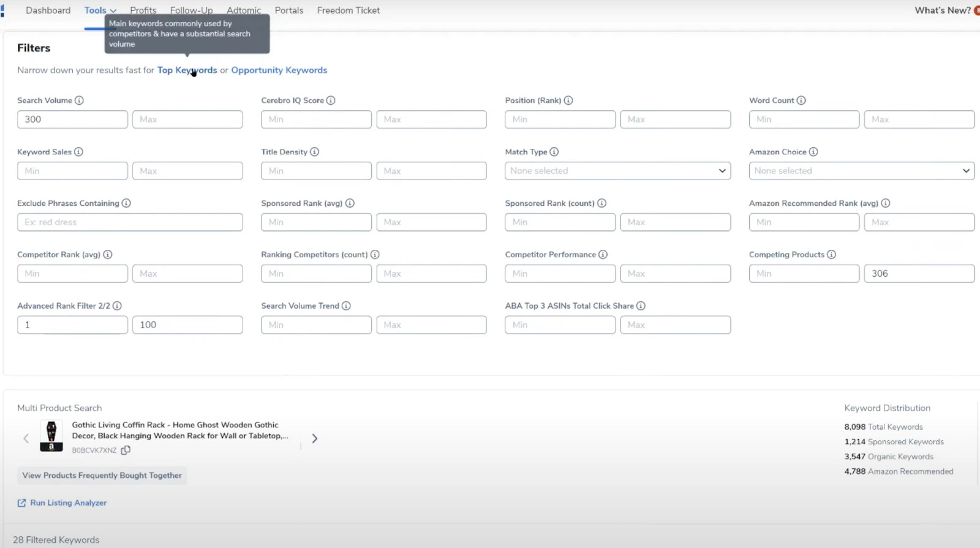Viewport: 980px width, 548px height.
Task: Click the Cerebro IQ Score info icon
Action: [x=331, y=100]
